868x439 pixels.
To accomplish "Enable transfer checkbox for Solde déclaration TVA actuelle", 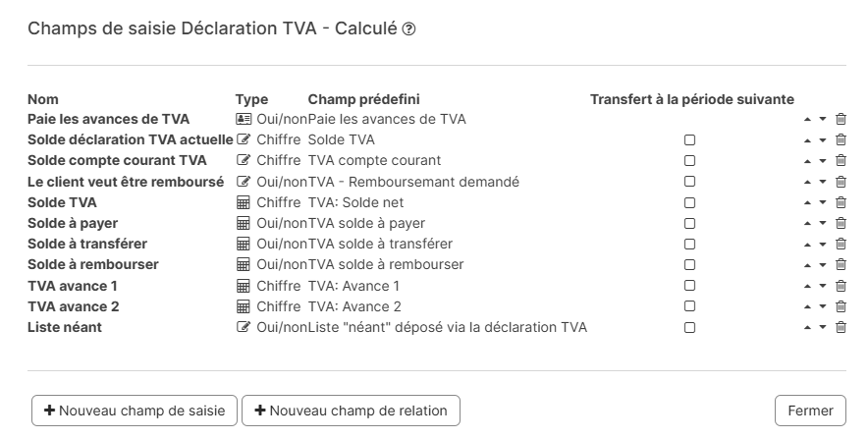I will pos(690,140).
